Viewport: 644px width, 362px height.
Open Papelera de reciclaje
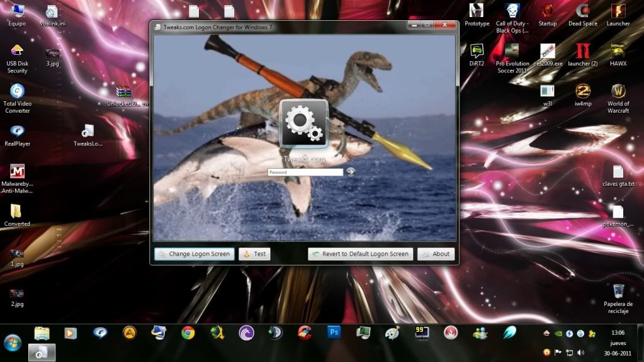pos(618,298)
